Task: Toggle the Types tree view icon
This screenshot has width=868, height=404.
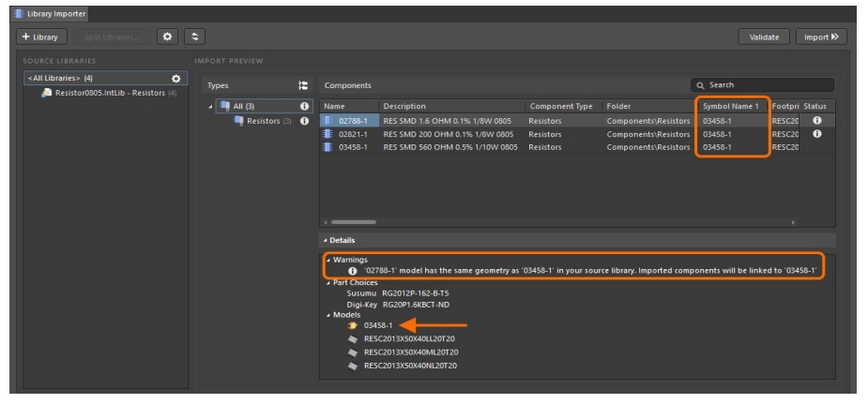Action: point(303,85)
